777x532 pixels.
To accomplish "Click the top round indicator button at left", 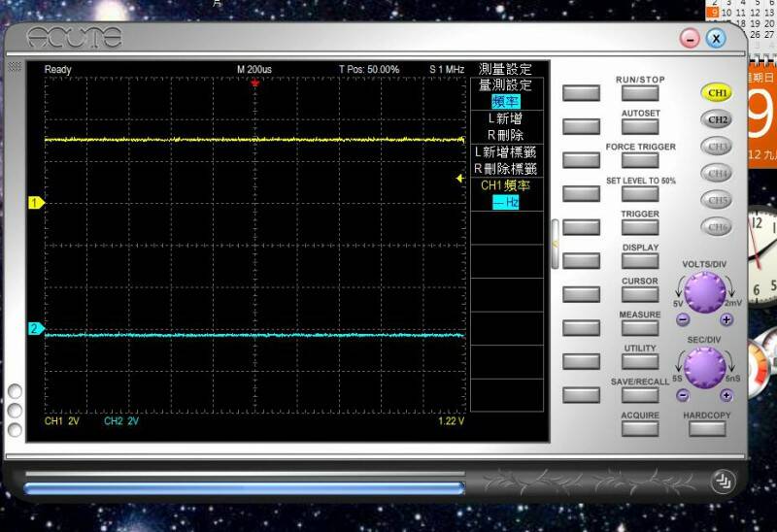I will tap(15, 391).
